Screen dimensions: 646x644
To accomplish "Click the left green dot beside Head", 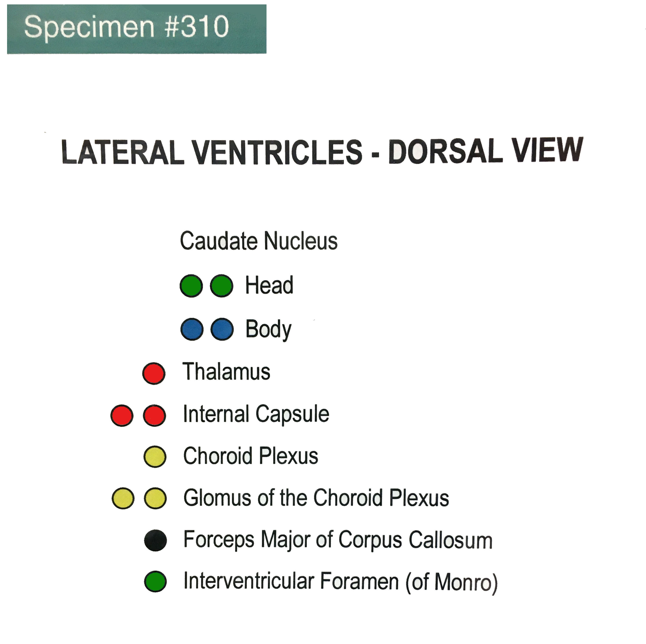I will coord(191,286).
